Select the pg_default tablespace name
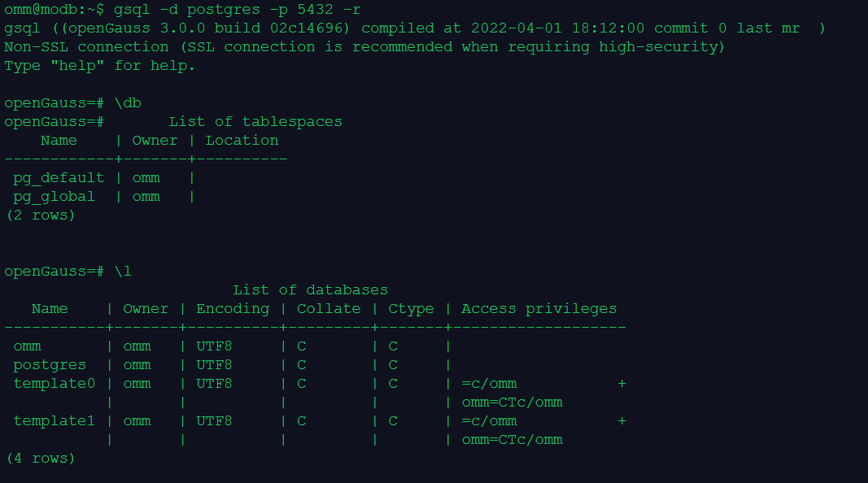Viewport: 868px width, 483px height. click(x=59, y=177)
